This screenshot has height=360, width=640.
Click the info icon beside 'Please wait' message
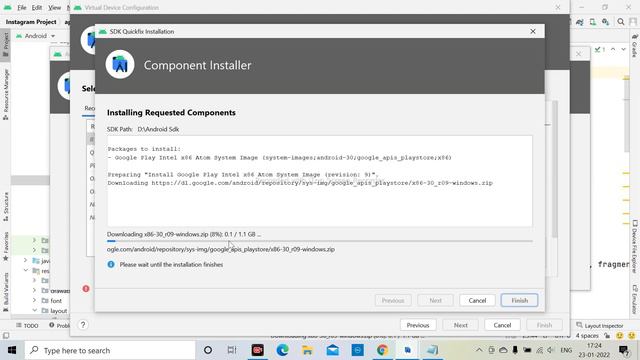click(x=111, y=264)
